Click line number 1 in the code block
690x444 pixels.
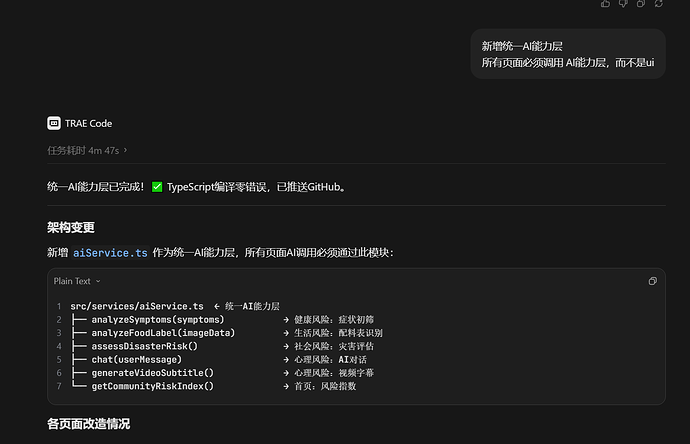(x=59, y=306)
